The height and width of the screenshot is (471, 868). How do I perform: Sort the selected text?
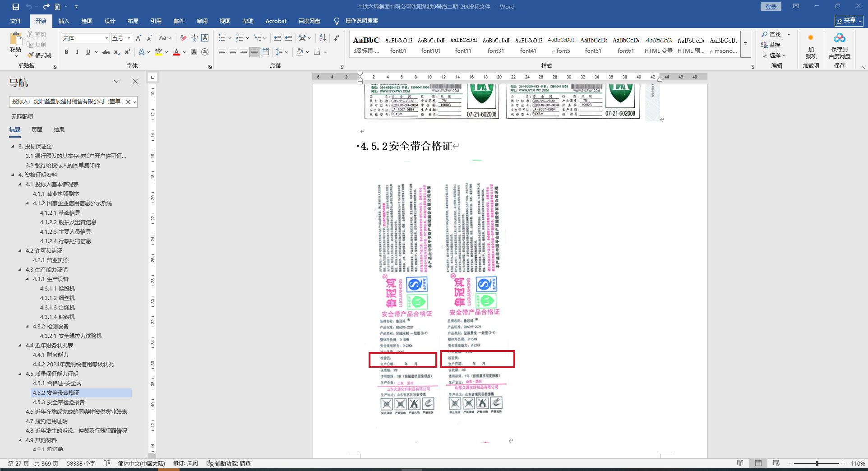pyautogui.click(x=323, y=38)
